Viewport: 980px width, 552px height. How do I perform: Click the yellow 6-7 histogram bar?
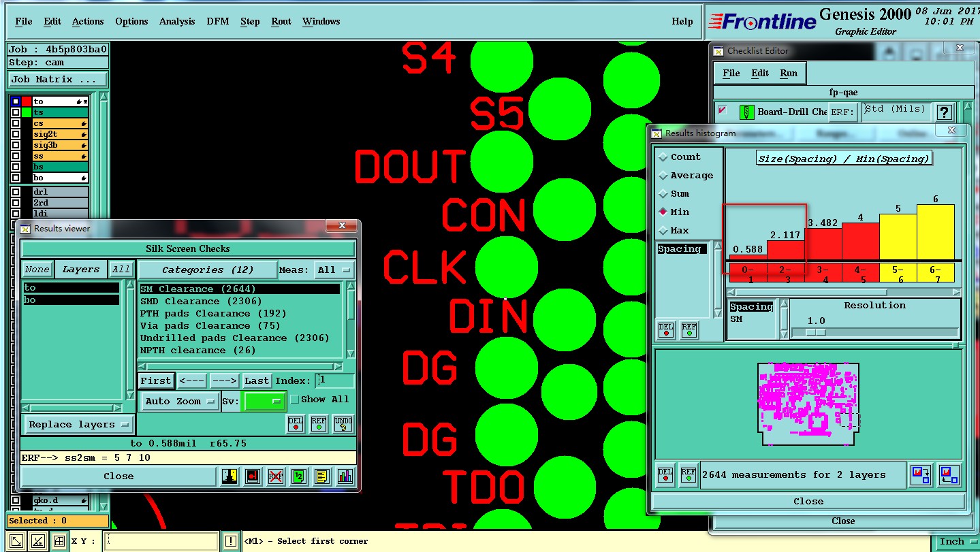coord(935,231)
